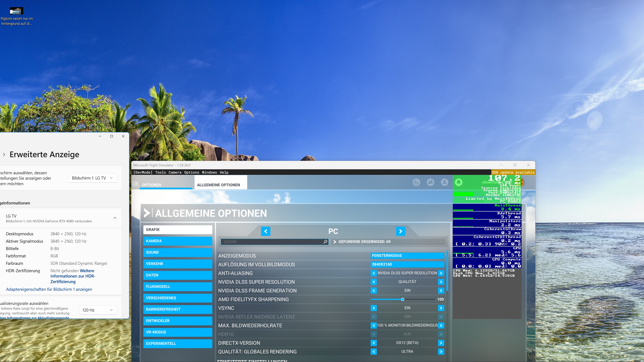Select the KAMERA options category
The image size is (644, 362).
(x=177, y=241)
